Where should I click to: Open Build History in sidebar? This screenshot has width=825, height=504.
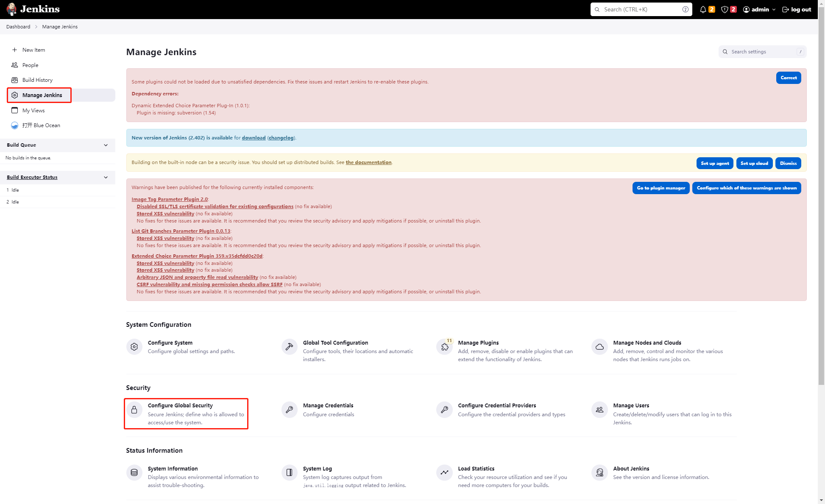[x=37, y=80]
